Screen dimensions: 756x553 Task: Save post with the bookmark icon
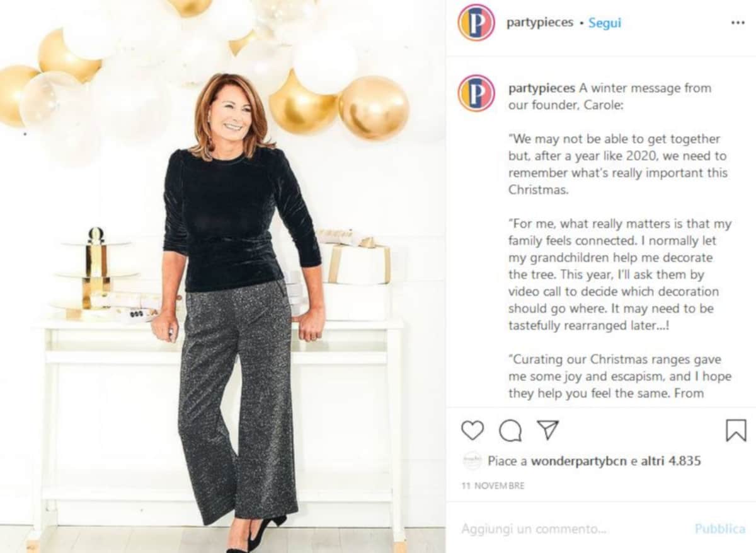click(x=736, y=431)
